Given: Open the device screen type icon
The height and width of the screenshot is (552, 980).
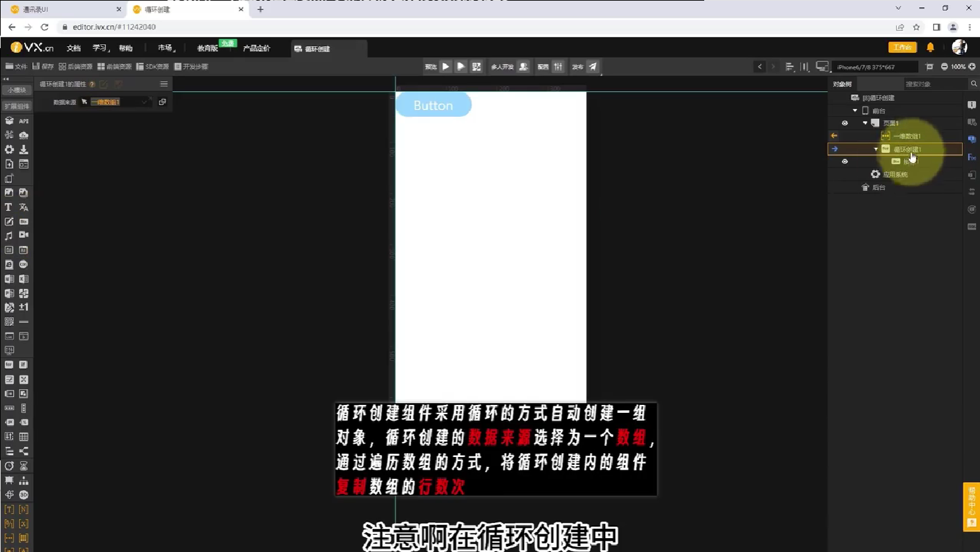Looking at the screenshot, I should pos(822,67).
